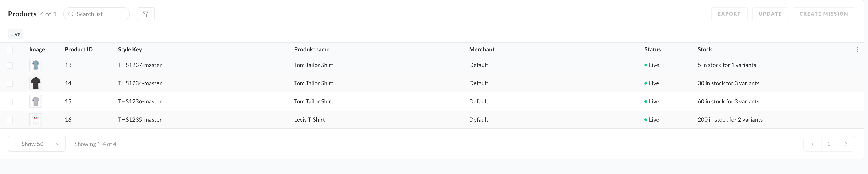Select page 1 in pagination

829,144
